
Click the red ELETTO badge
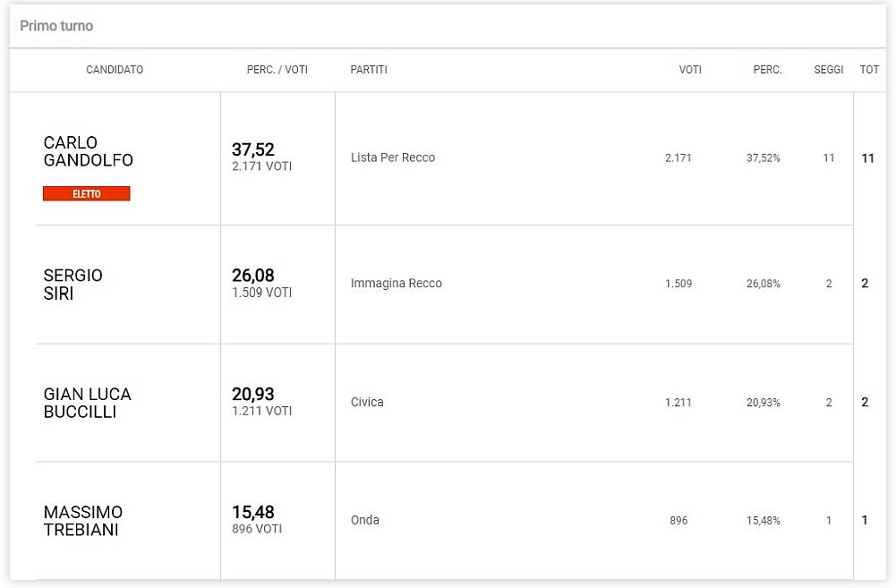coord(86,193)
